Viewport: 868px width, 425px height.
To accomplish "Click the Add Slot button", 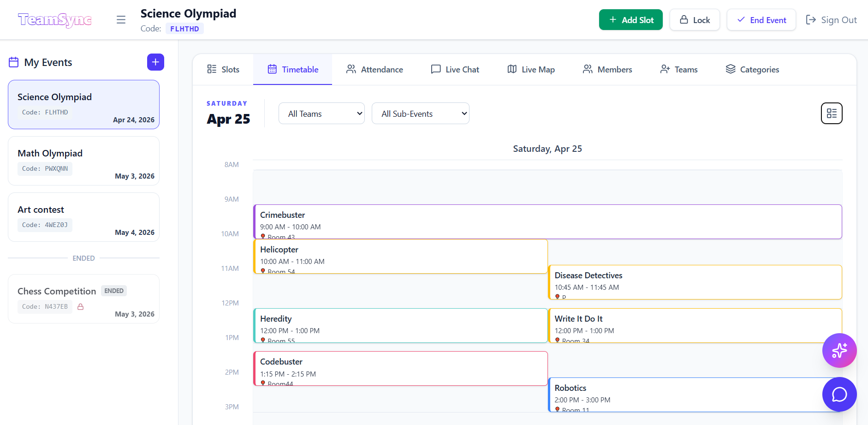I will (x=631, y=20).
